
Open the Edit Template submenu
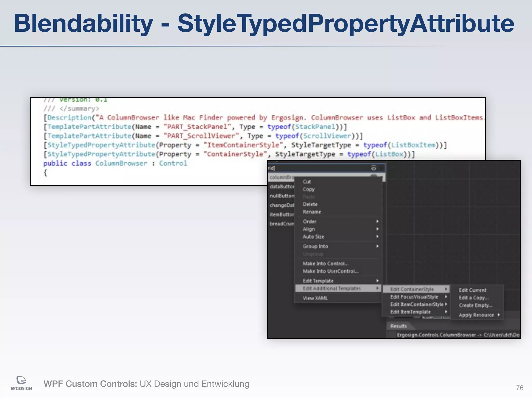tap(338, 281)
